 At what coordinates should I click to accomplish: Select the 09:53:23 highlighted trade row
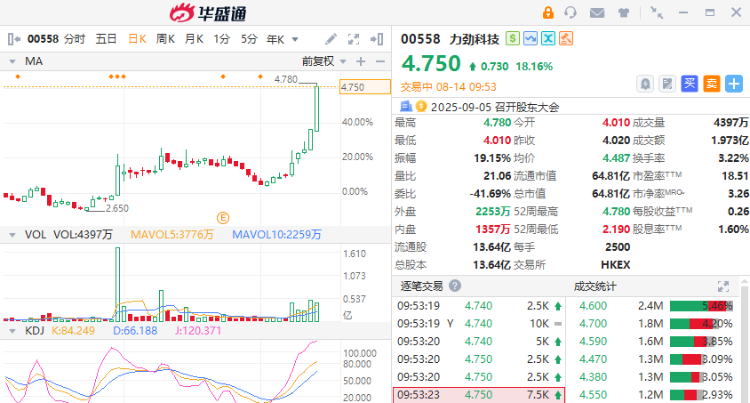pyautogui.click(x=479, y=395)
